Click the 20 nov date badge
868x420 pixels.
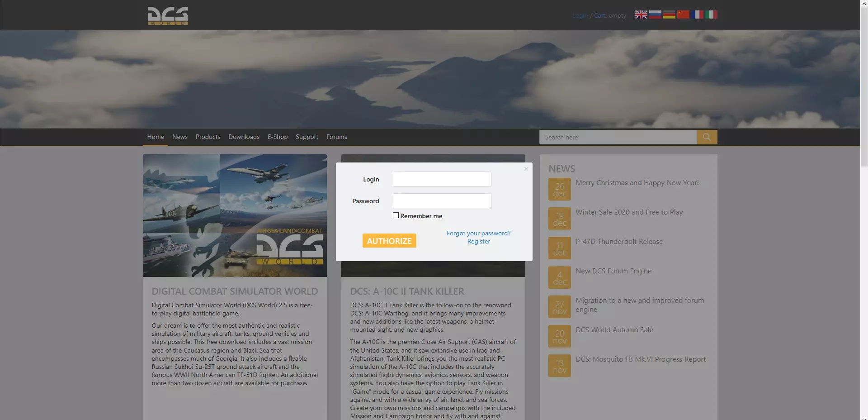coord(560,337)
